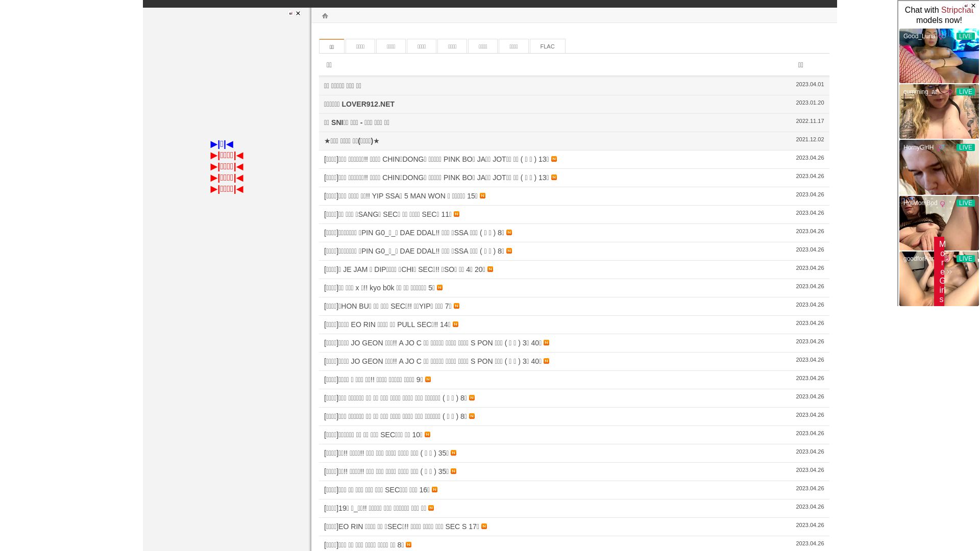Open the SNI notice dated 2022.11.17

pos(357,122)
